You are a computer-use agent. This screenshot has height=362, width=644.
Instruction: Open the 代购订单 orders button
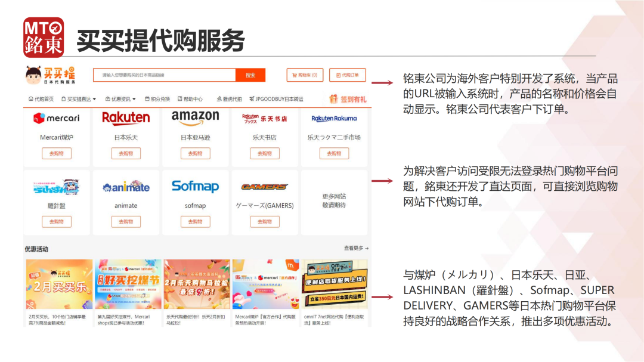[348, 75]
